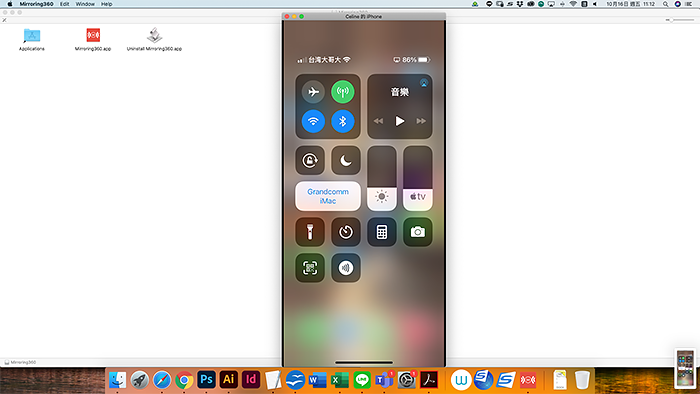Toggle the NFC tag reader control
The width and height of the screenshot is (700, 394).
[x=346, y=268]
